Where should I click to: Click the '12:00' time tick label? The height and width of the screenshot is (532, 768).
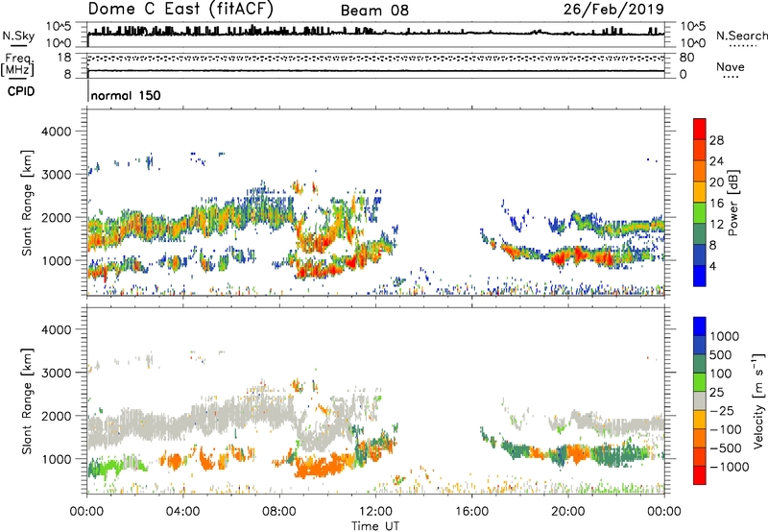375,512
